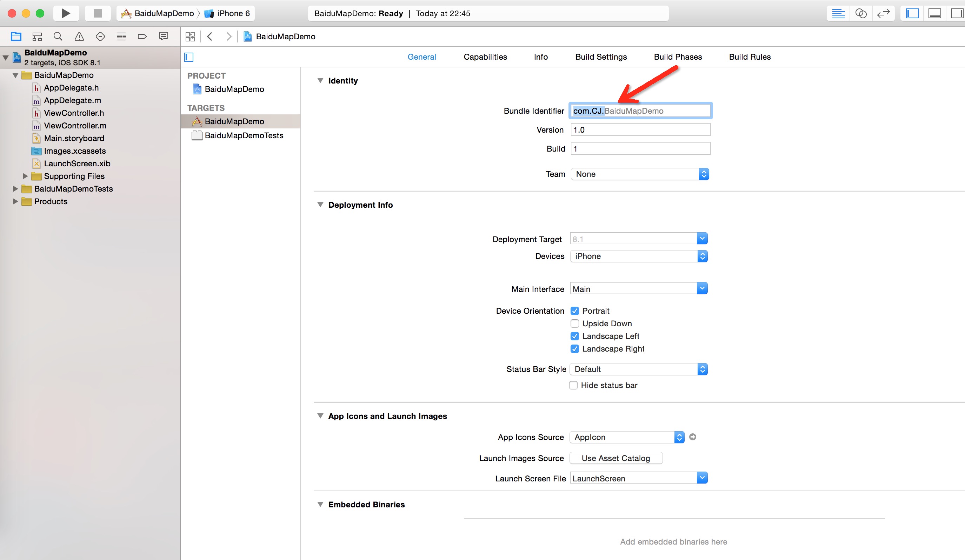Switch to the Build Phases tab

tap(678, 56)
